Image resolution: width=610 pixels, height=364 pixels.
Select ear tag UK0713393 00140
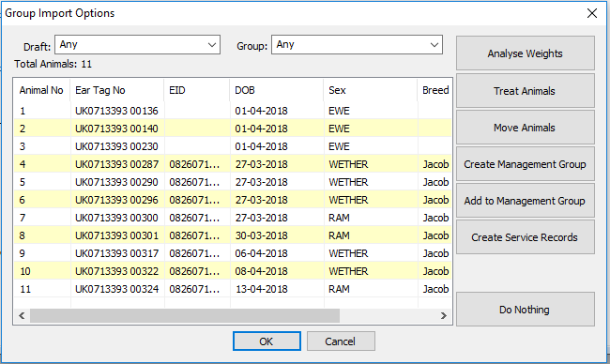116,129
